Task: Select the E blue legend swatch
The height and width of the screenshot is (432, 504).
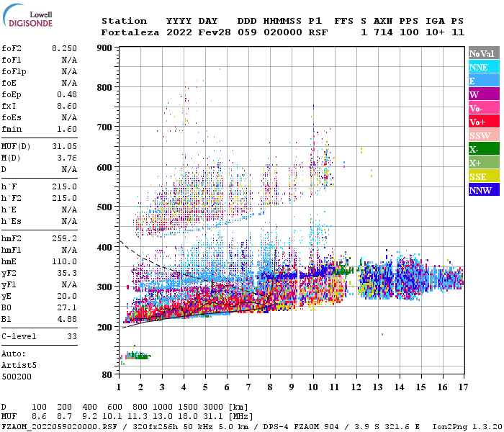Action: (x=484, y=81)
